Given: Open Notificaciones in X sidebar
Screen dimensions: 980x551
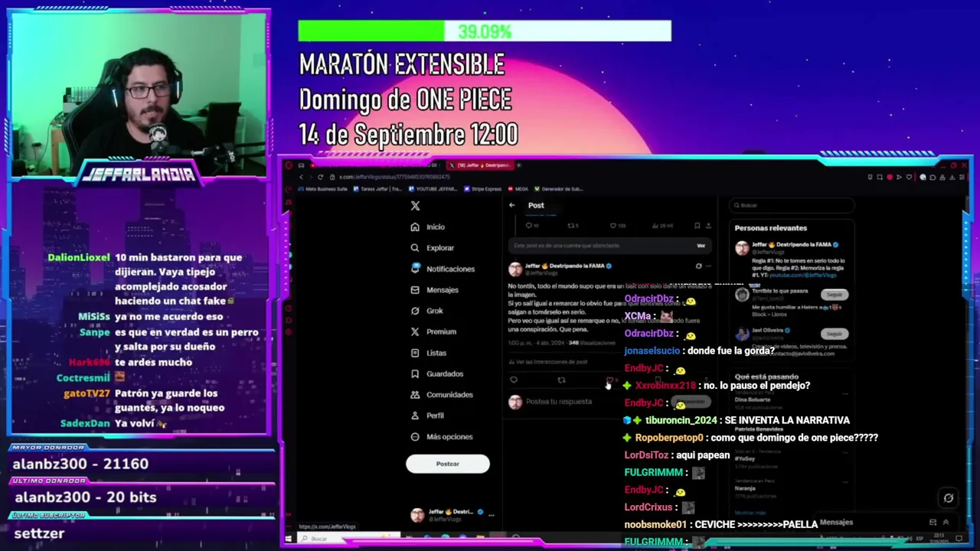Looking at the screenshot, I should [x=443, y=269].
